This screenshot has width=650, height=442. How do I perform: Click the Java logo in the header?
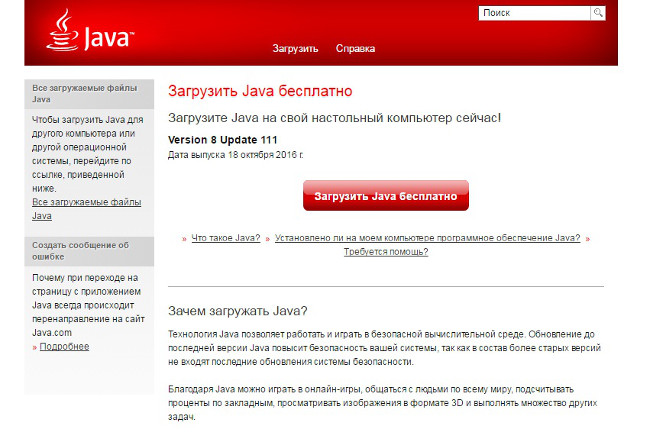coord(90,31)
